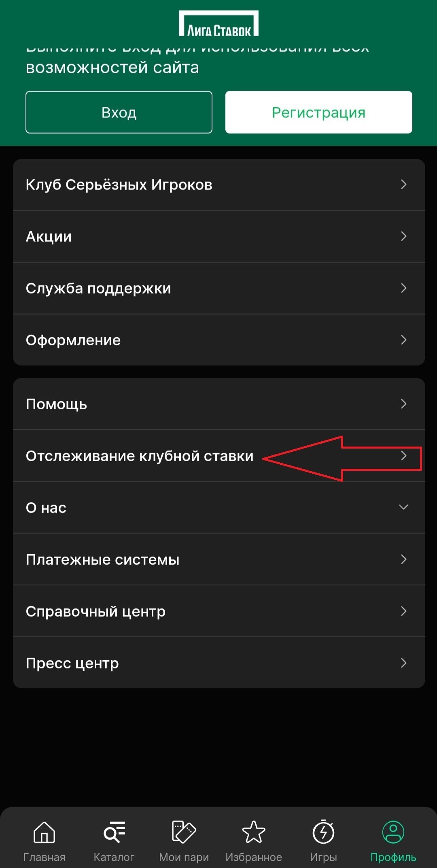Select the Профиль person icon
Screen dimensions: 437x868
coord(393,832)
